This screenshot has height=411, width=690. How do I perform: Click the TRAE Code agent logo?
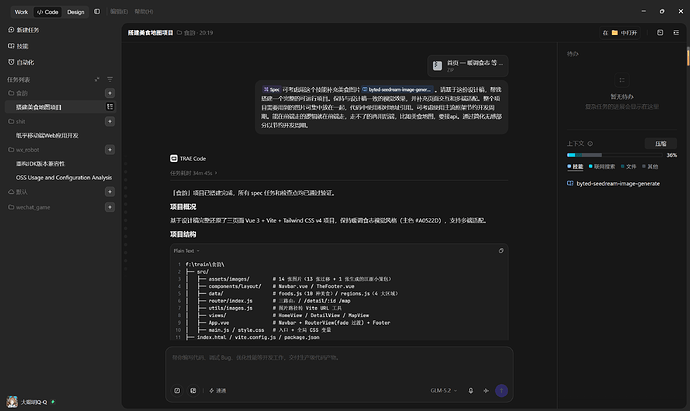[174, 158]
